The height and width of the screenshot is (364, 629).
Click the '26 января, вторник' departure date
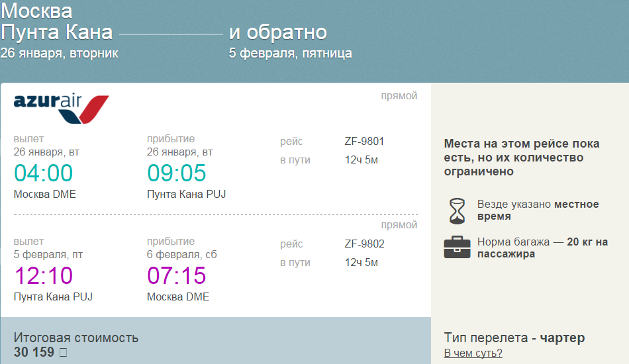point(60,54)
